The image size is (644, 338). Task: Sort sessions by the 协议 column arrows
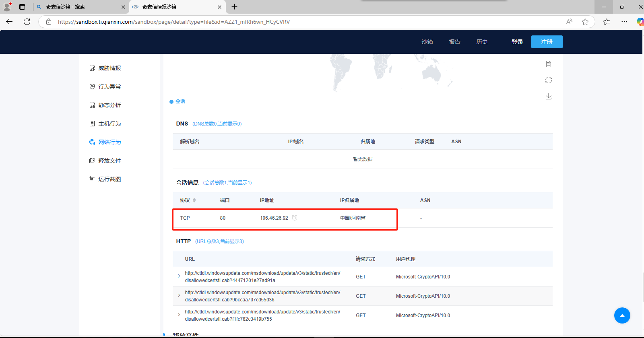click(194, 200)
